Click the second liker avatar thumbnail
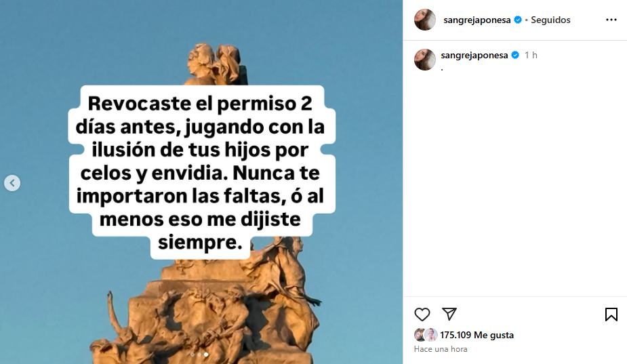This screenshot has height=364, width=627. [430, 335]
